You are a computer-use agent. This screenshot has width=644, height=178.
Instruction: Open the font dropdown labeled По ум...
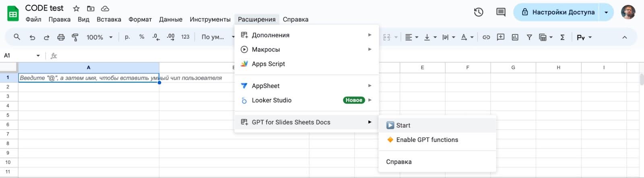tap(218, 37)
